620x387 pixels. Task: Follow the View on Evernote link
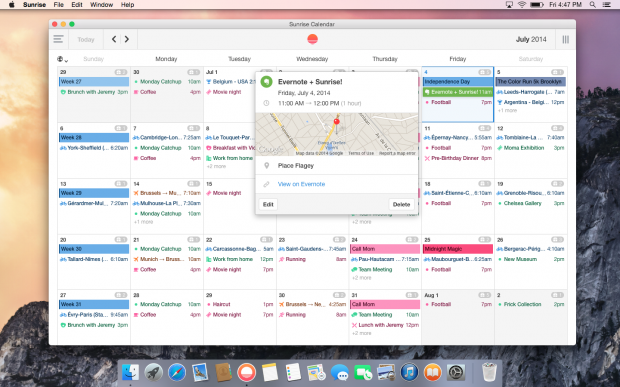301,184
